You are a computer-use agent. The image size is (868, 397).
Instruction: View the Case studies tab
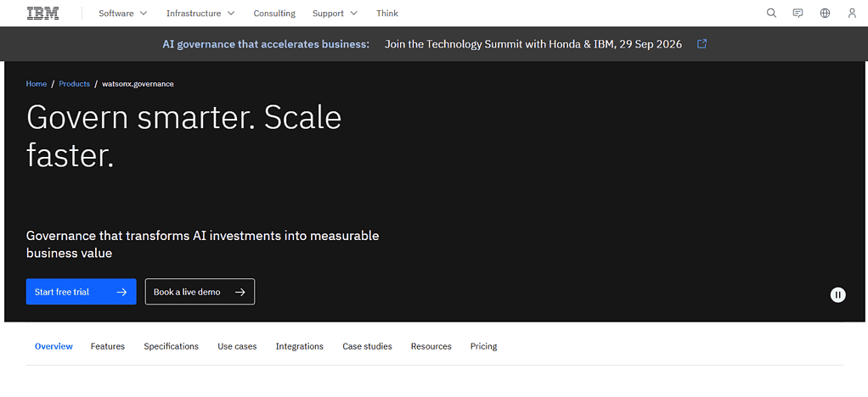click(367, 346)
